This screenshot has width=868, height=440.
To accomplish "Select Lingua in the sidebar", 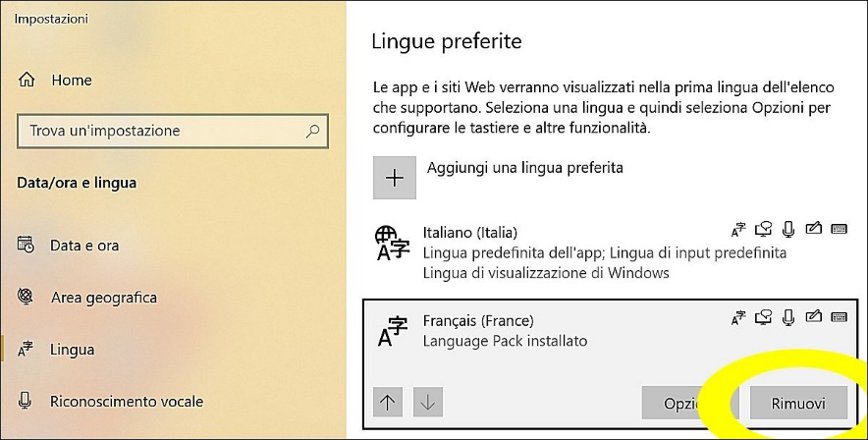I will [73, 349].
